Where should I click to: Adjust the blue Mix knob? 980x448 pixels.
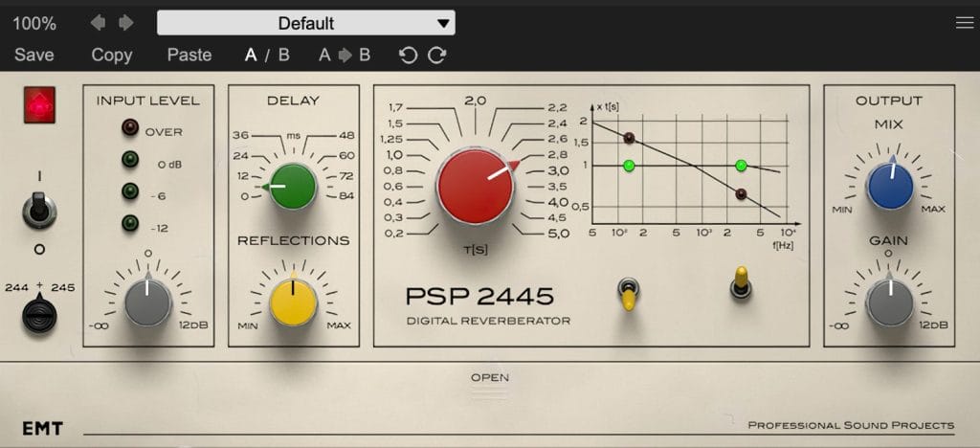tap(889, 187)
